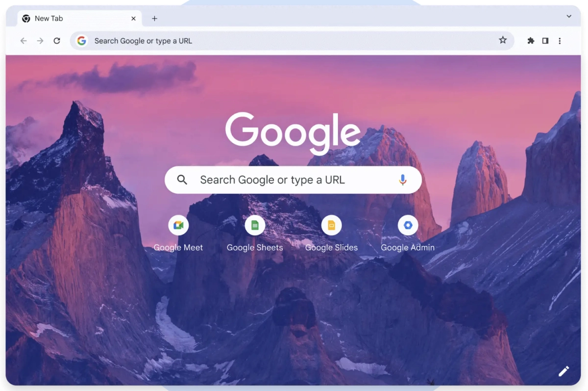This screenshot has height=391, width=588.
Task: Open the Google Admin shortcut icon
Action: (408, 225)
